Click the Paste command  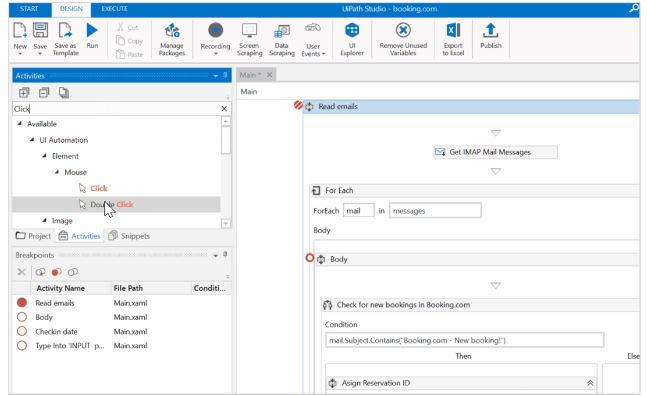[129, 54]
